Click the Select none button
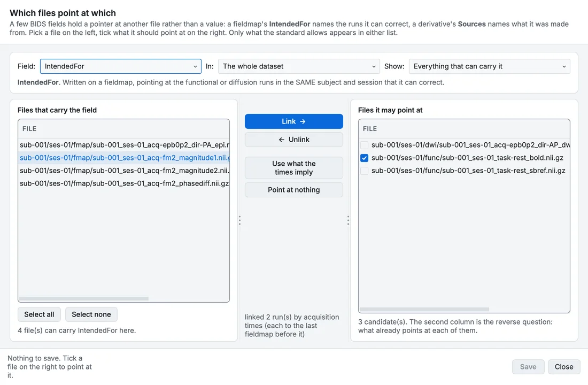588x385 pixels. point(91,314)
